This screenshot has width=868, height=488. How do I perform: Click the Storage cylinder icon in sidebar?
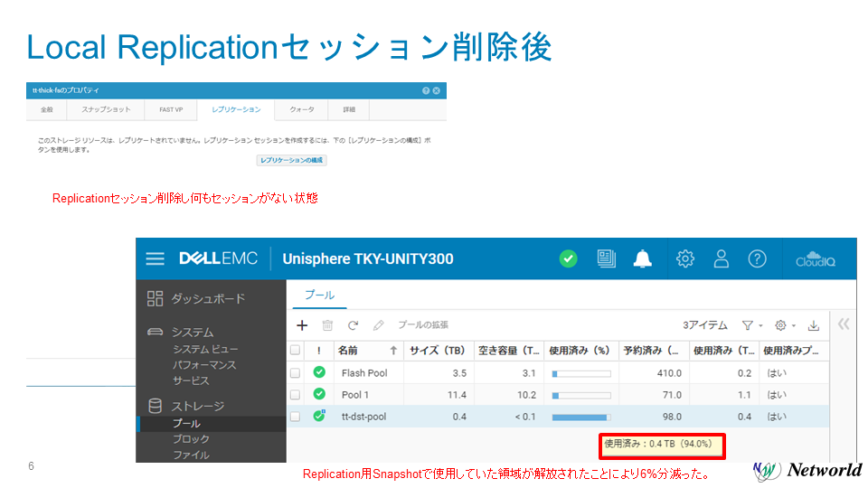pyautogui.click(x=155, y=406)
